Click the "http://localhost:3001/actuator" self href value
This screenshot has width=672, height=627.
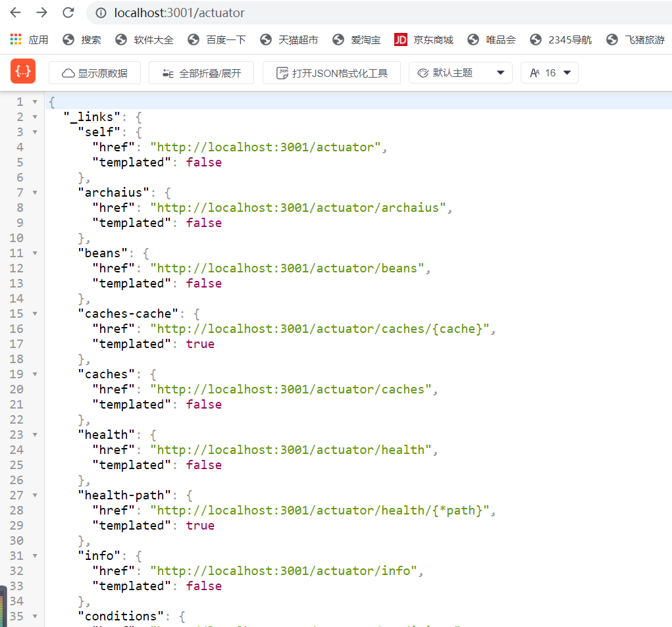coord(265,147)
